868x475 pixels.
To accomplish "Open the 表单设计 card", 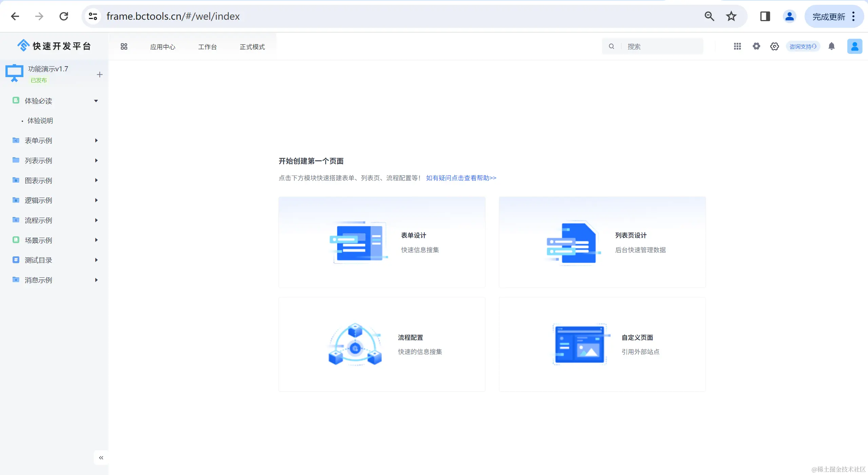I will [x=382, y=242].
